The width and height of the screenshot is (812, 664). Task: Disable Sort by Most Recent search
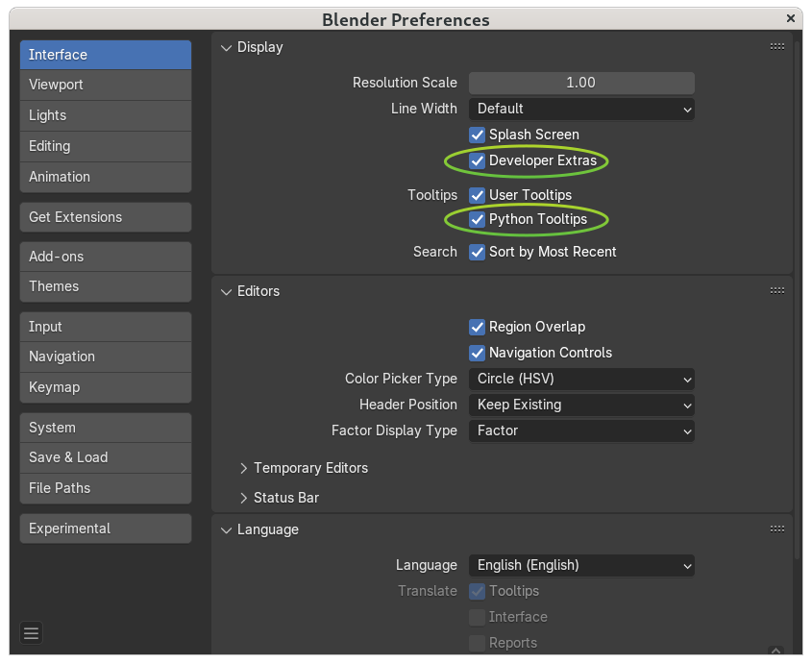[x=477, y=252]
